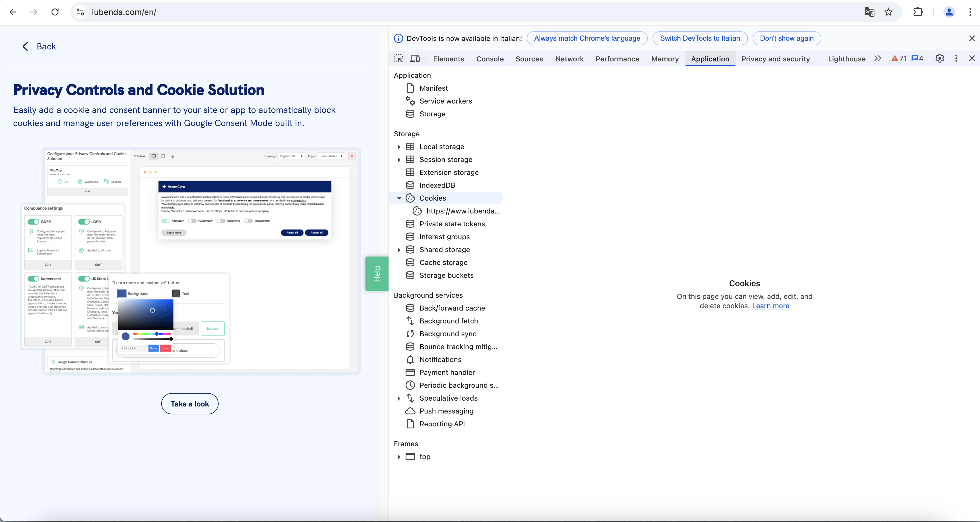The width and height of the screenshot is (980, 522).
Task: Switch to the Network tab
Action: (569, 59)
